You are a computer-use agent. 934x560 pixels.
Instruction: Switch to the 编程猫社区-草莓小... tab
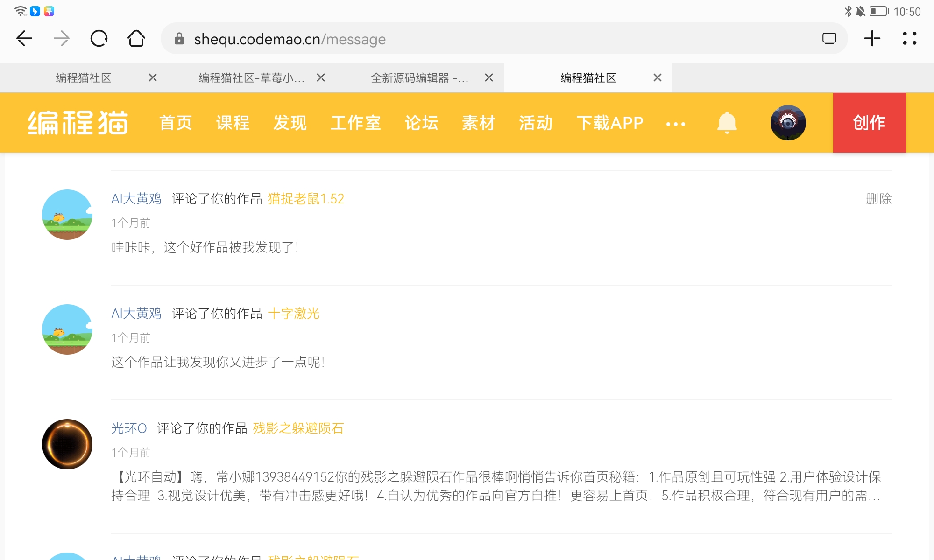252,78
